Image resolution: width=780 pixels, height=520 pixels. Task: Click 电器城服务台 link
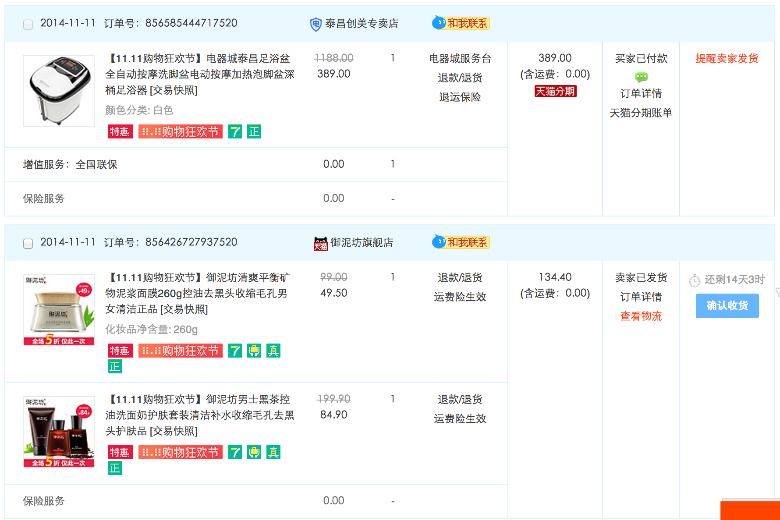click(x=460, y=58)
